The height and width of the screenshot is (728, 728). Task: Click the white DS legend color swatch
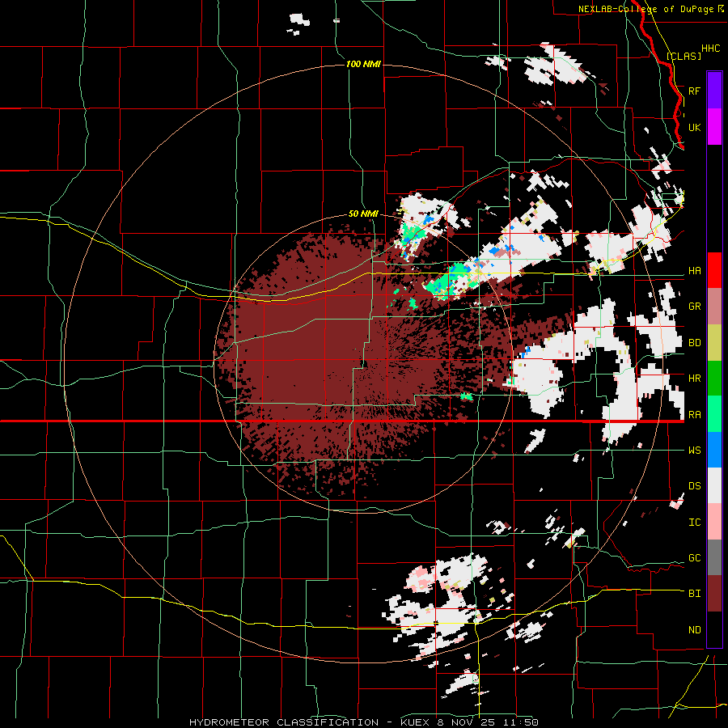click(x=714, y=485)
